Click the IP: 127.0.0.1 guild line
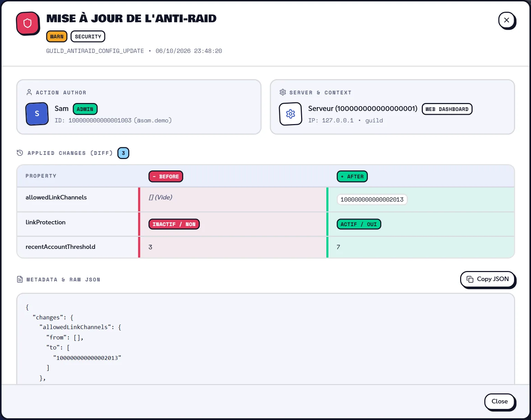The width and height of the screenshot is (531, 420). (x=345, y=120)
